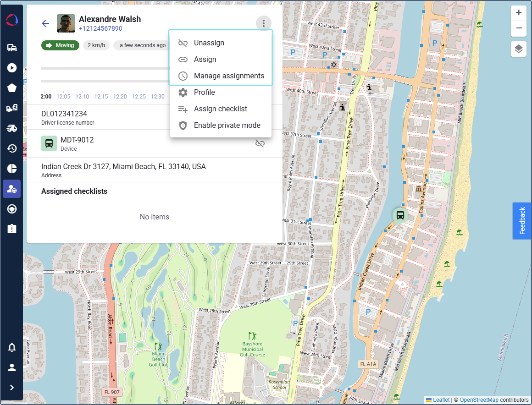The width and height of the screenshot is (532, 405).
Task: Click the bus marker on the map
Action: click(400, 215)
